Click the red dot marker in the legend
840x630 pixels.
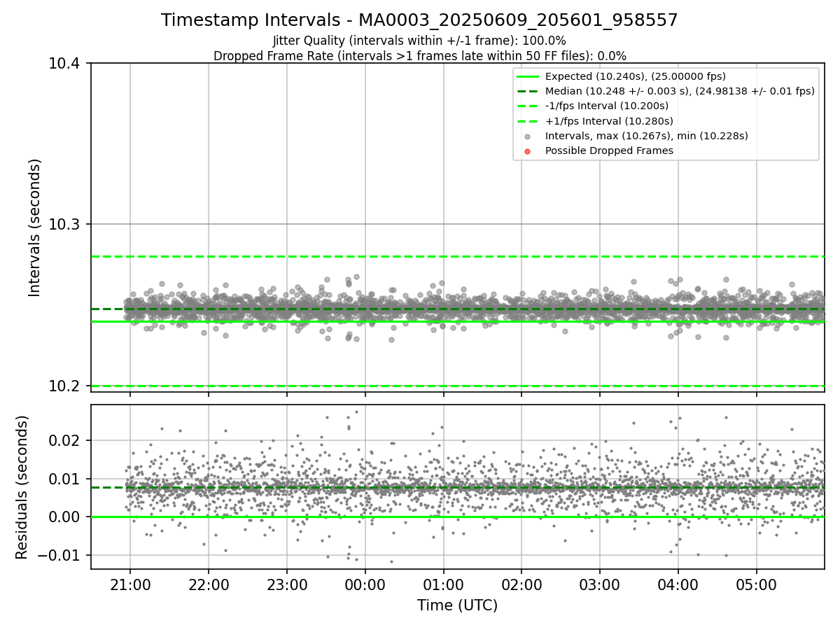tap(528, 150)
